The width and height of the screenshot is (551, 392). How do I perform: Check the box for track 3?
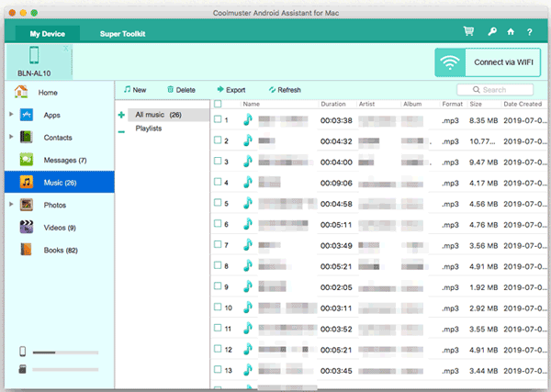218,161
